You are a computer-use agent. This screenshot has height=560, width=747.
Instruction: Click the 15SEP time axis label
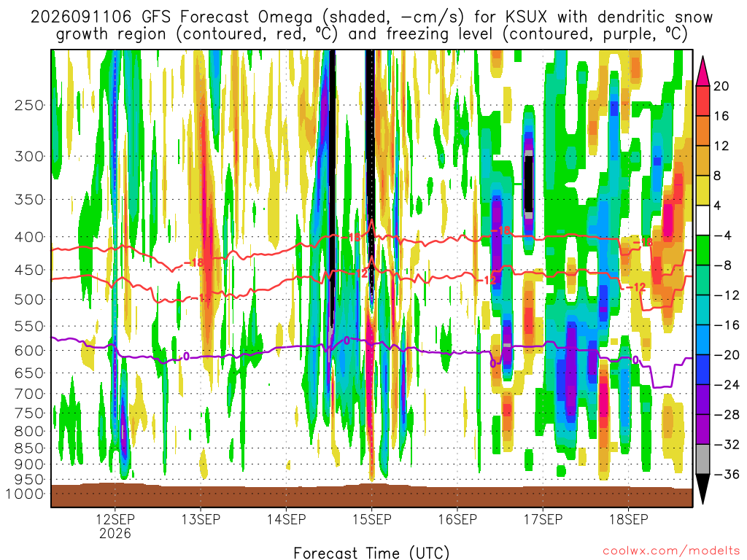pyautogui.click(x=371, y=519)
